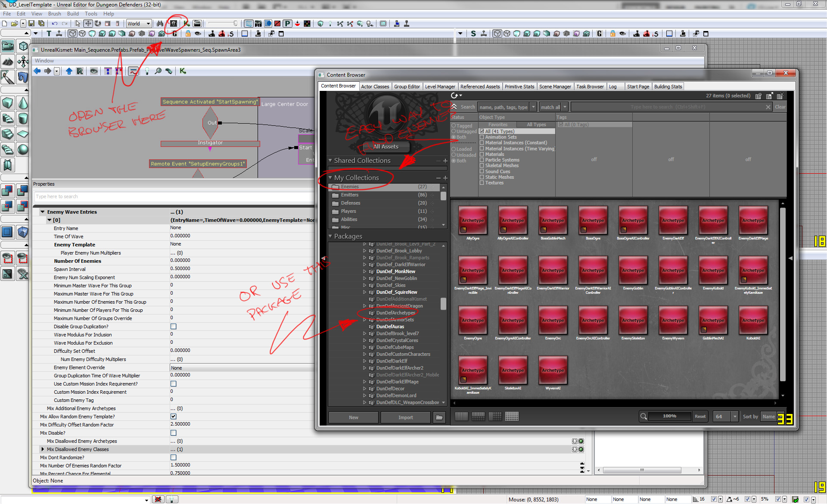This screenshot has width=827, height=504.
Task: Select thumbnails-only layout icon in Content Browser
Action: point(512,417)
